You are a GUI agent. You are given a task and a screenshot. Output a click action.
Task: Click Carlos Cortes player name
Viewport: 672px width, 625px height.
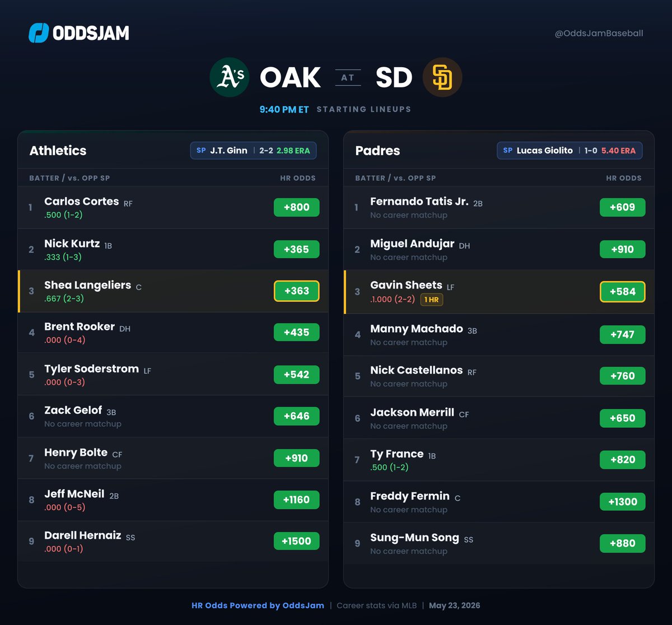82,202
